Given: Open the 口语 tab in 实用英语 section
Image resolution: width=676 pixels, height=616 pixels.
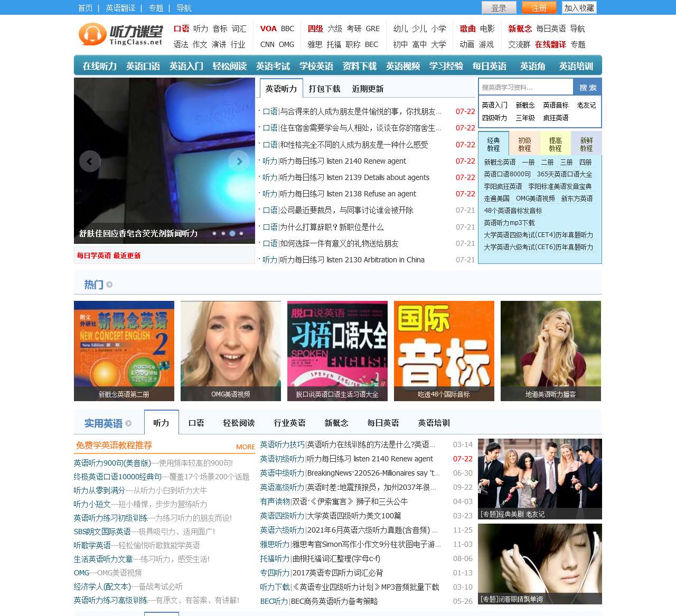Looking at the screenshot, I should (x=196, y=423).
